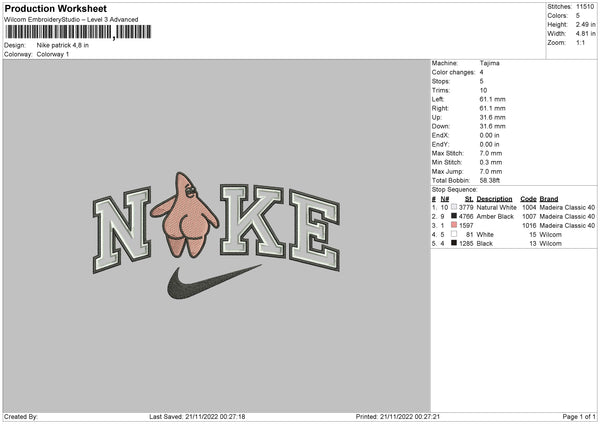This screenshot has height=424, width=600.
Task: Click the White Wilcom color swatch
Action: click(x=454, y=234)
